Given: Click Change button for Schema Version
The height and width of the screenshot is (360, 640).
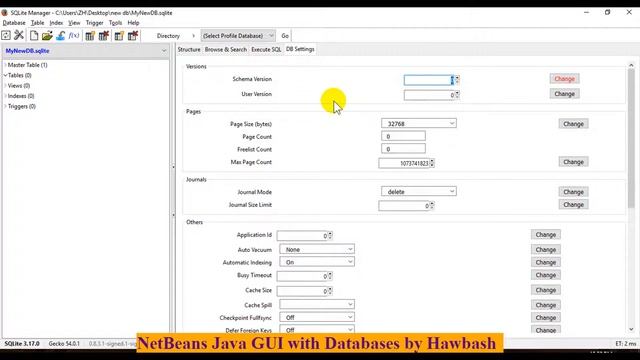Looking at the screenshot, I should point(564,79).
